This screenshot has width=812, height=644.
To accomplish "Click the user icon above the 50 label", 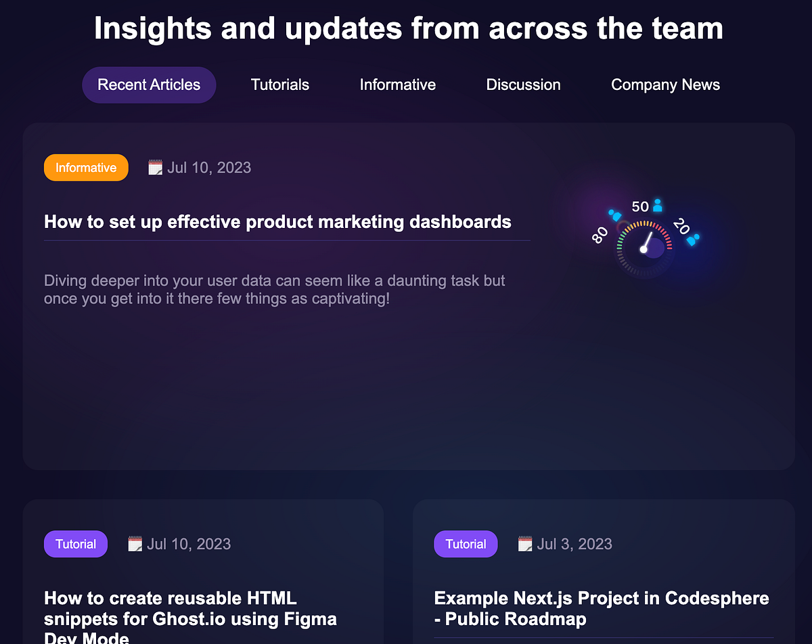I will click(657, 205).
